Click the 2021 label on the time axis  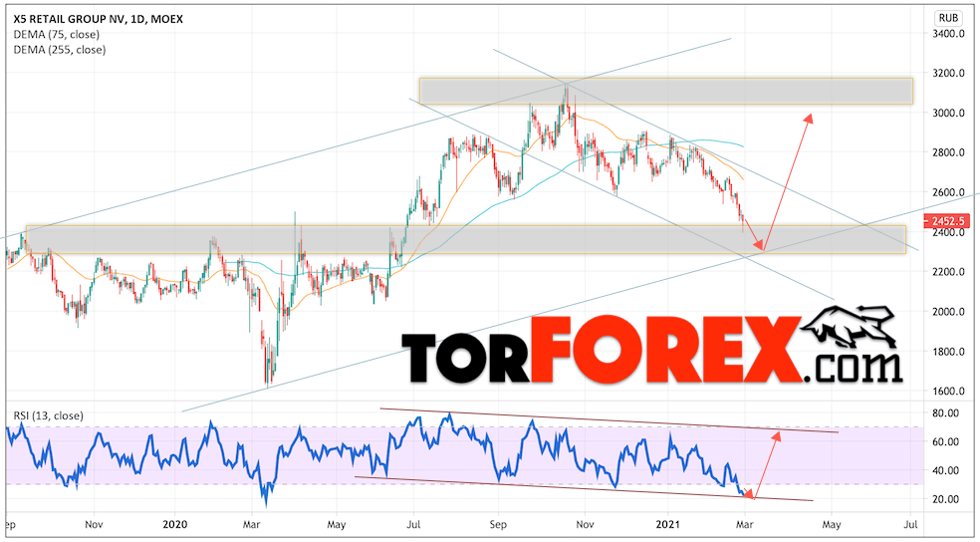coord(668,523)
